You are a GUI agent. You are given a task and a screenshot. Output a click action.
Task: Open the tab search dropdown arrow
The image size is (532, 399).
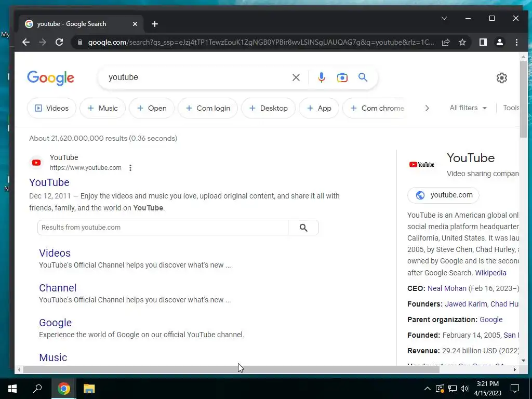(x=444, y=18)
